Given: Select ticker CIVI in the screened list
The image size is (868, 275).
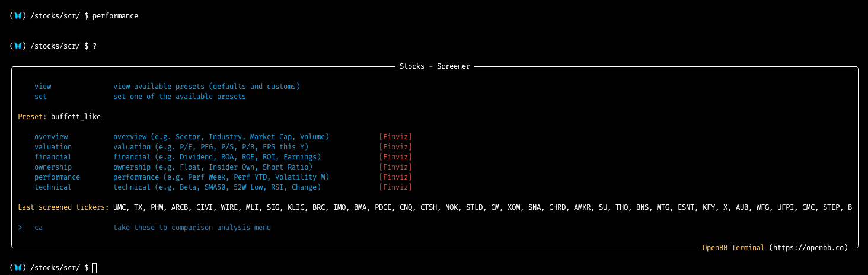Looking at the screenshot, I should point(205,207).
